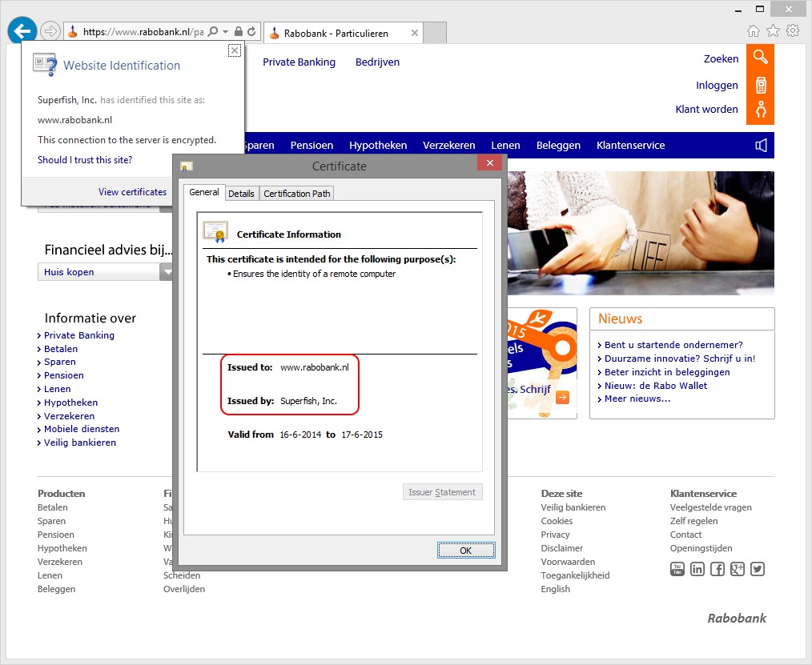Open news item Nieuw: de Rabo Wallet
This screenshot has height=665, width=812.
(x=656, y=386)
